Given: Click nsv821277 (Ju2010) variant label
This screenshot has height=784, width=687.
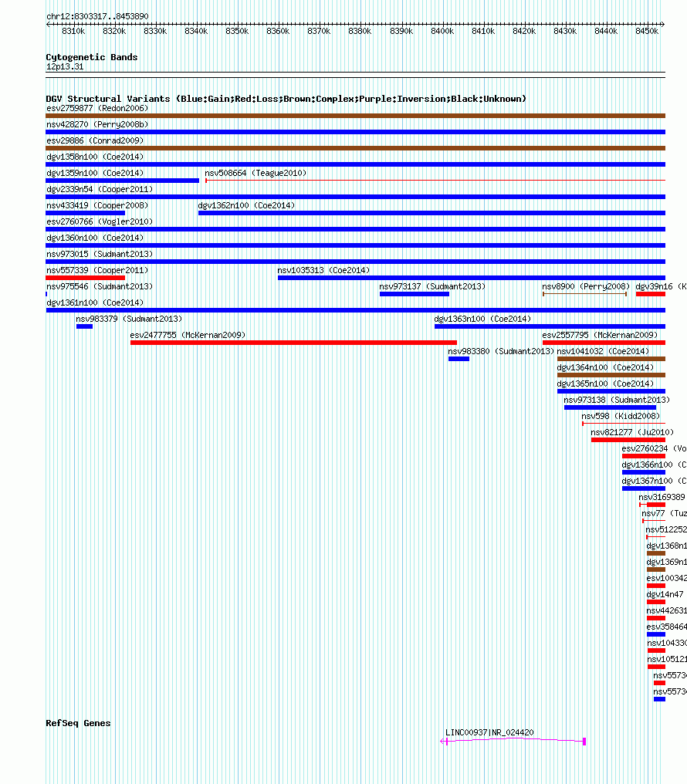Looking at the screenshot, I should pos(632,432).
